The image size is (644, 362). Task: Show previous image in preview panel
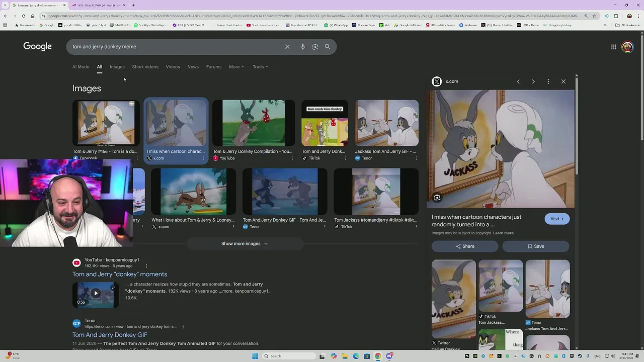coord(518,81)
